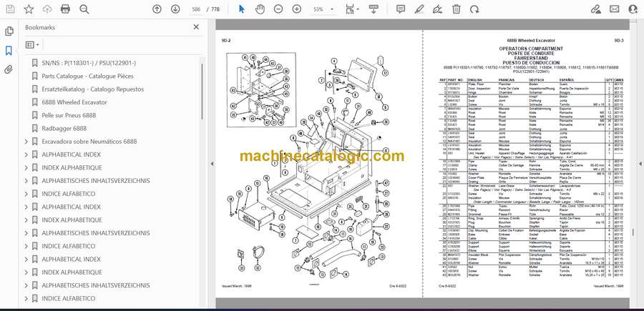
Task: Click the Bookmarks panel title
Action: point(40,27)
